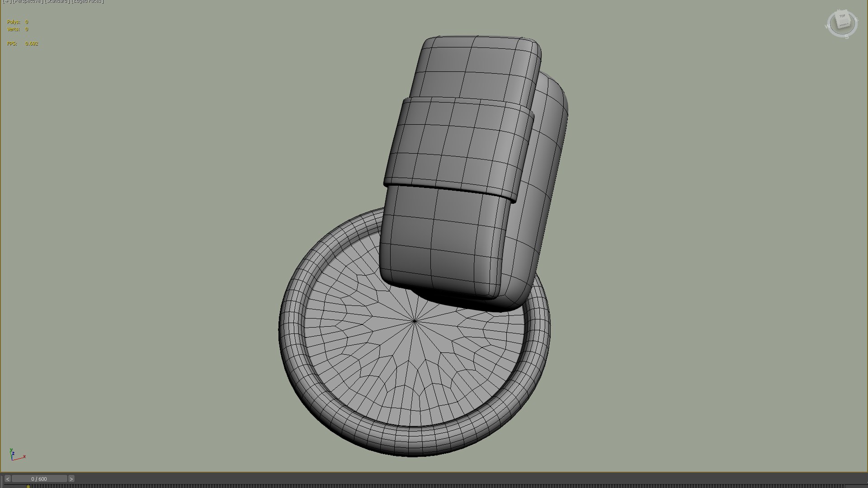Click the Verts: 0 statistic text
The image size is (868, 488).
[x=18, y=29]
